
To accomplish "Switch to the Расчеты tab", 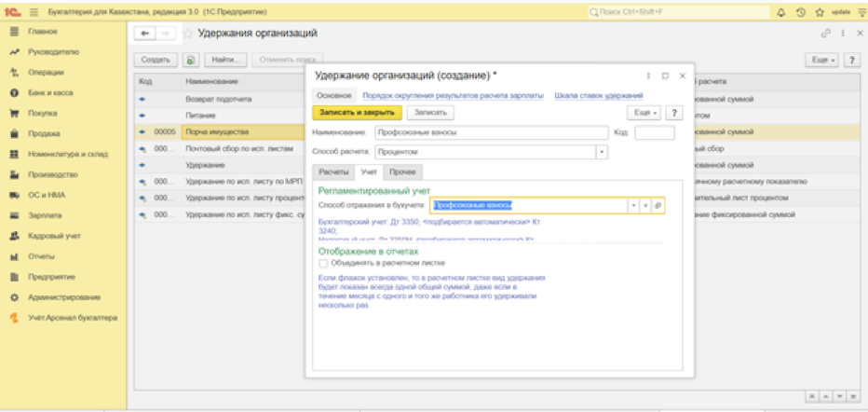I will [333, 172].
